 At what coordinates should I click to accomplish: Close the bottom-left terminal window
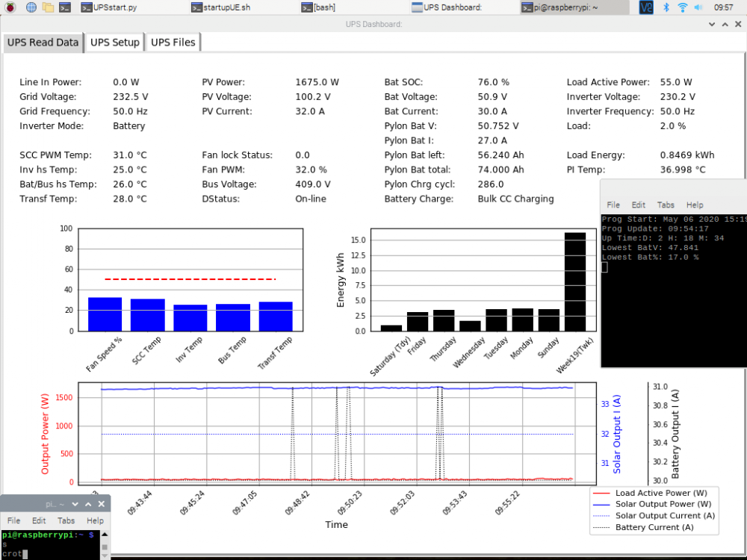tap(102, 504)
